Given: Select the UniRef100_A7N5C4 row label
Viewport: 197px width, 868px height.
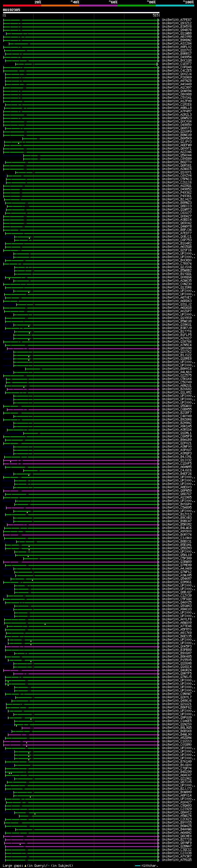Looking at the screenshot, I should (177, 345).
